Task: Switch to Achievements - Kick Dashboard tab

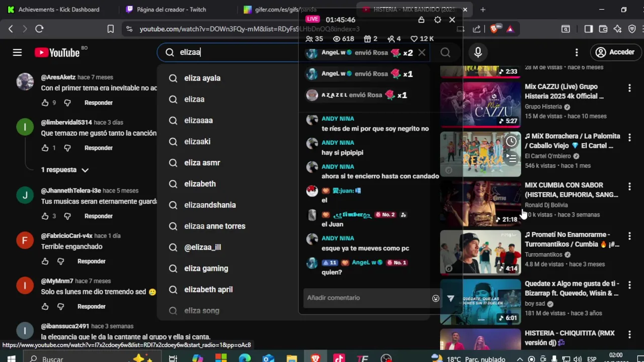Action: click(x=58, y=10)
